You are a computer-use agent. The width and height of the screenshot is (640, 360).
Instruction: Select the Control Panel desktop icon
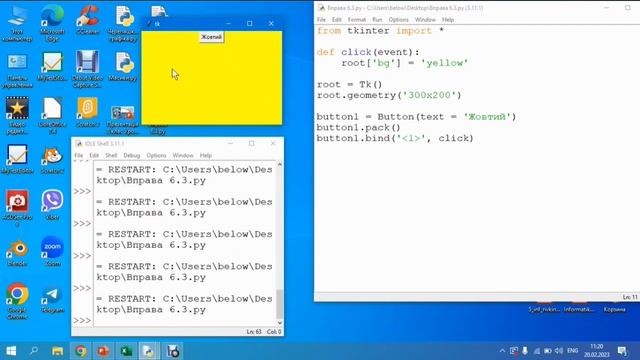pyautogui.click(x=17, y=70)
